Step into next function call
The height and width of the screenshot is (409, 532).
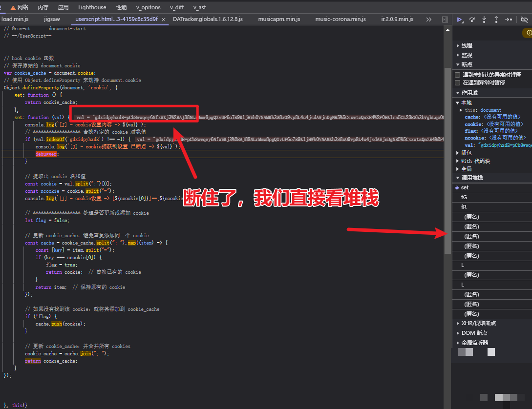[x=484, y=20]
